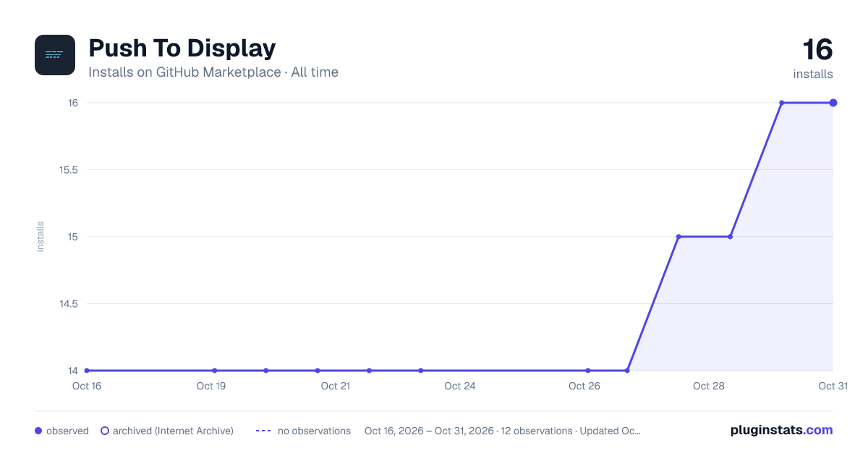Click the 'observed' legend label
868x456 pixels.
[x=67, y=431]
